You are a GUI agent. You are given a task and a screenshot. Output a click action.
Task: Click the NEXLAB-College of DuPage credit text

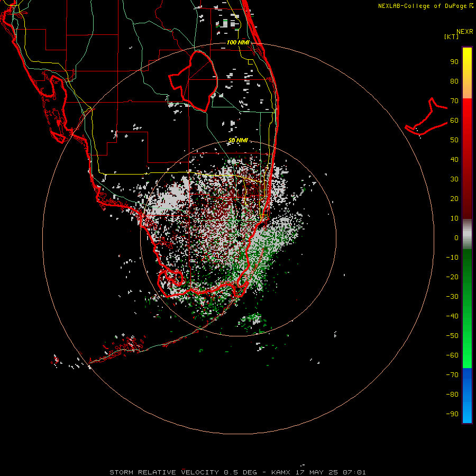[x=423, y=6]
